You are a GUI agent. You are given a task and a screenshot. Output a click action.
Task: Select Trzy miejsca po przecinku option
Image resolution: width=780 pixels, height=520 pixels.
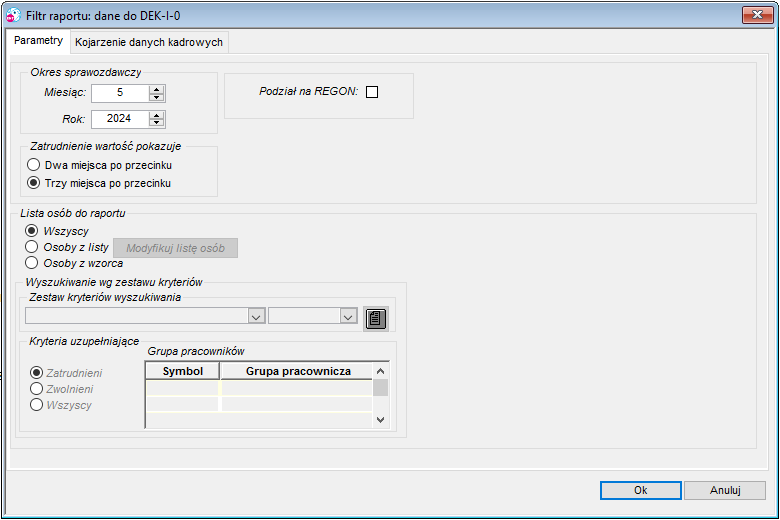tap(33, 183)
